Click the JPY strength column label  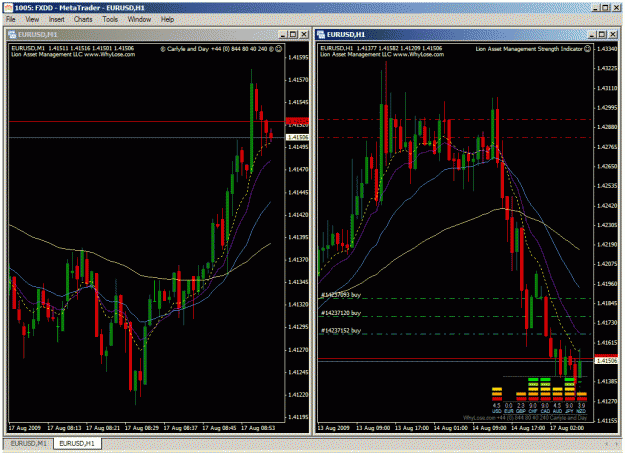569,411
